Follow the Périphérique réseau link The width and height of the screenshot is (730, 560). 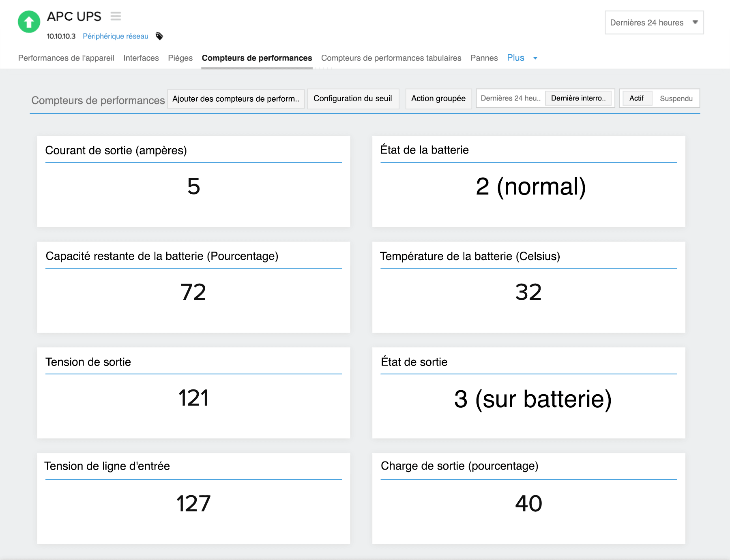(116, 36)
